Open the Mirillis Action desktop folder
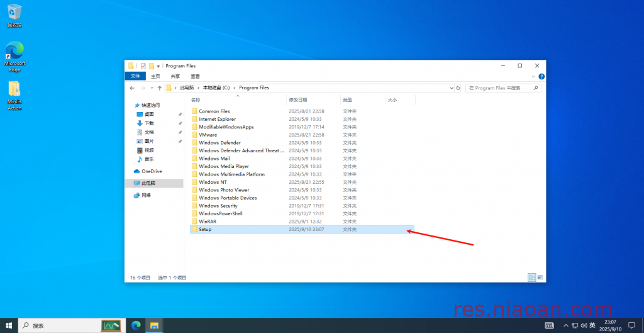 [x=14, y=96]
